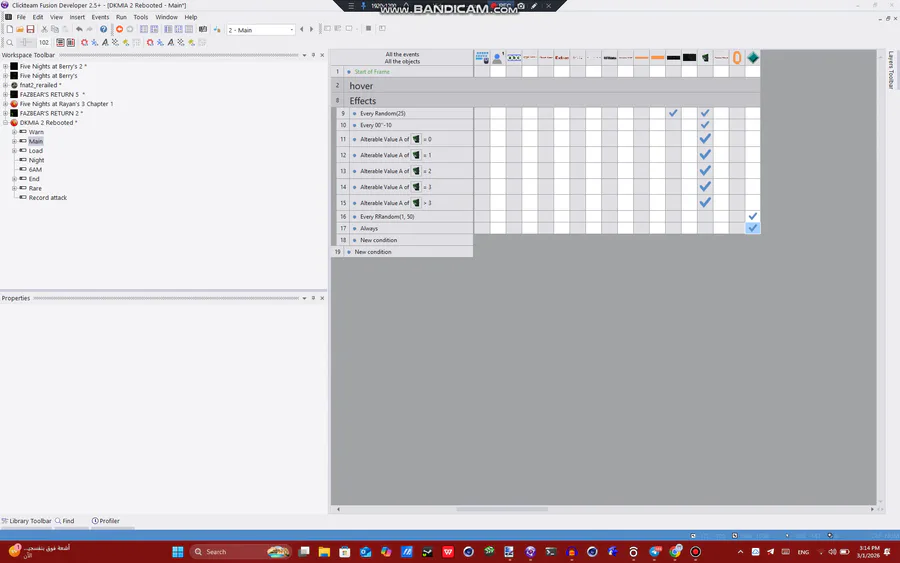
Task: Expand the Rare frame node
Action: tap(14, 188)
